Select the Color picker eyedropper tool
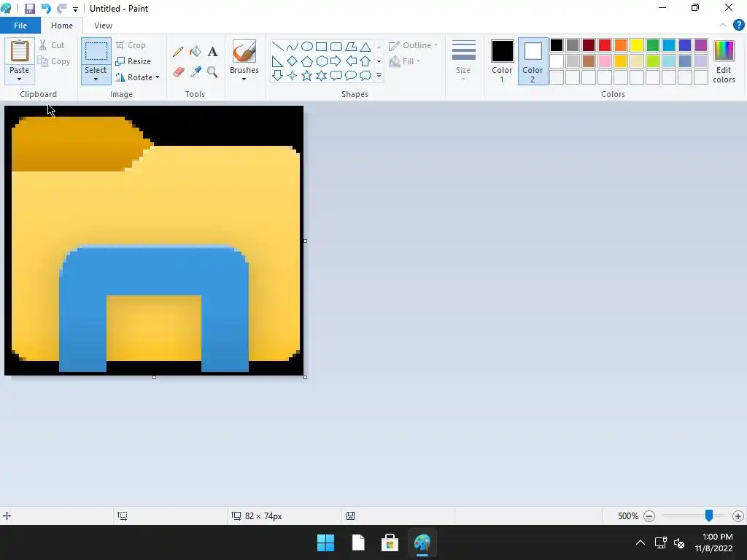The height and width of the screenshot is (560, 747). 196,72
